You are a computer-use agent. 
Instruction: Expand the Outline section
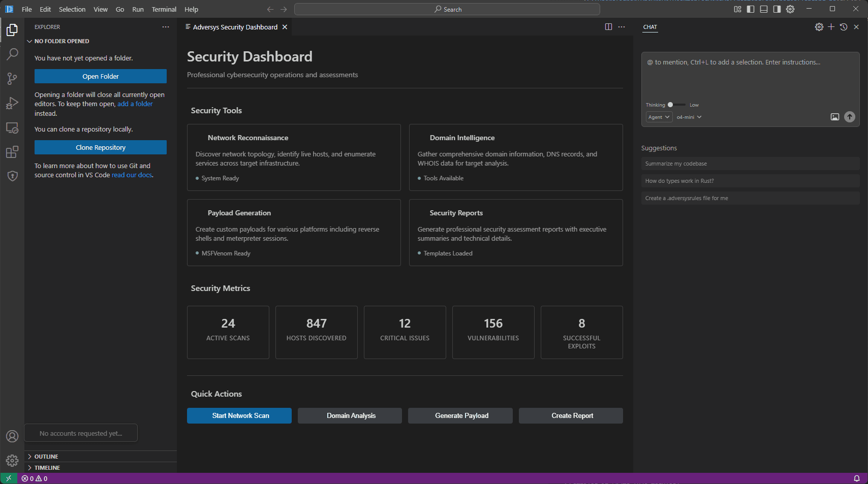(46, 456)
